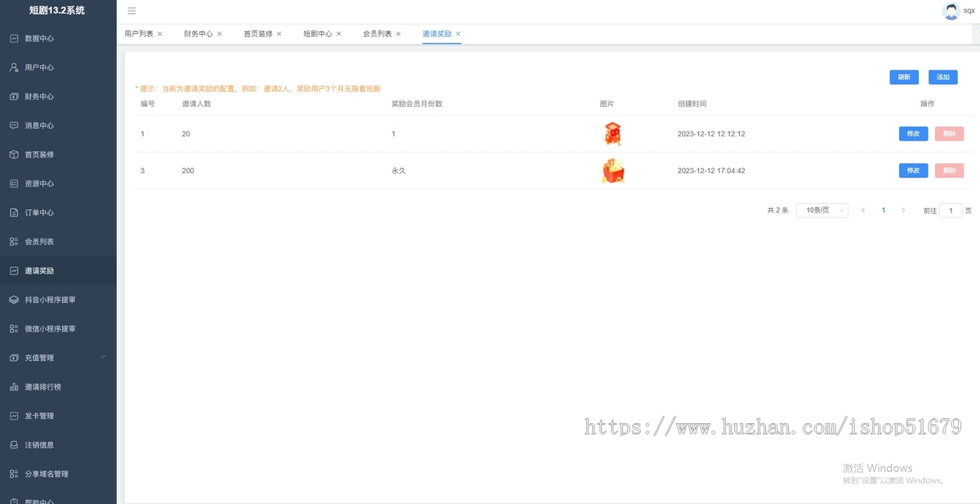Viewport: 980px width, 504px height.
Task: Go to next page arrow
Action: coord(903,210)
